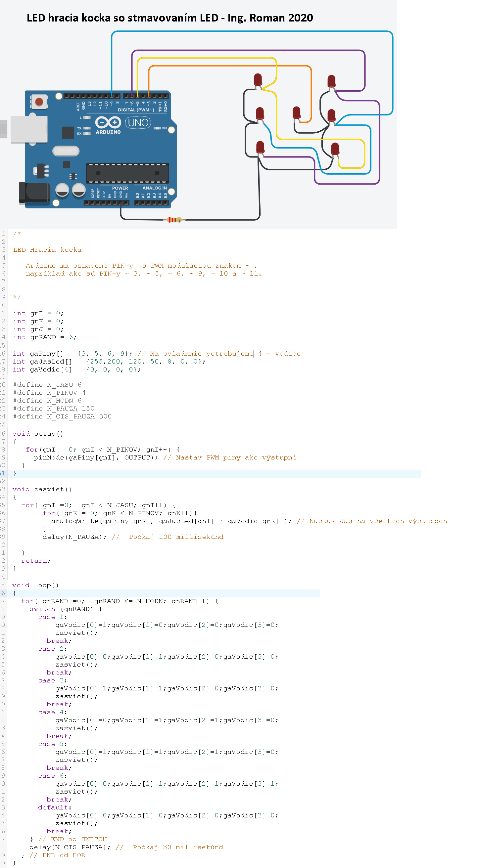Viewport: 482px width, 868px height.
Task: Click the ANALOG IN header label
Action: tap(154, 188)
